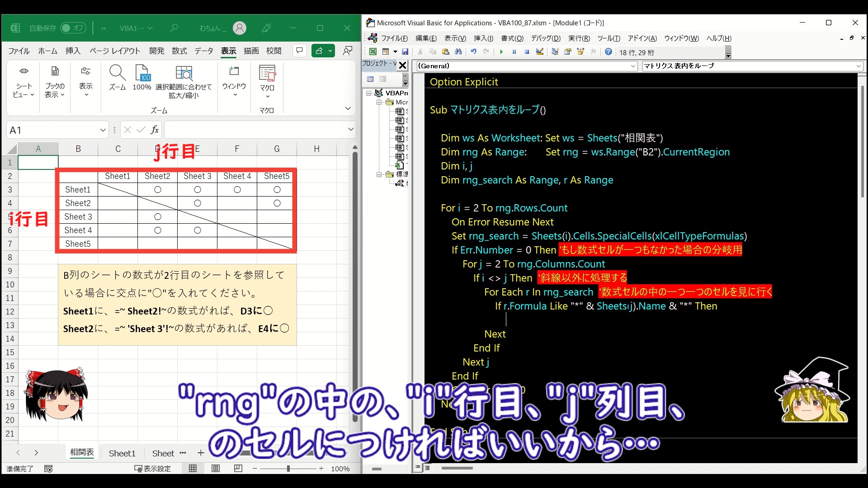Click the Reset (stop) button in VBA toolbar
868x488 pixels.
point(527,52)
